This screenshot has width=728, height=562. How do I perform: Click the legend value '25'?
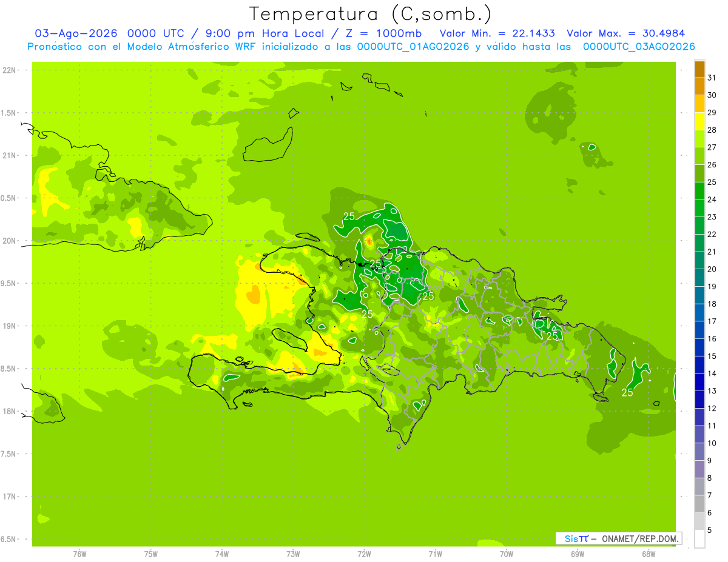(712, 182)
